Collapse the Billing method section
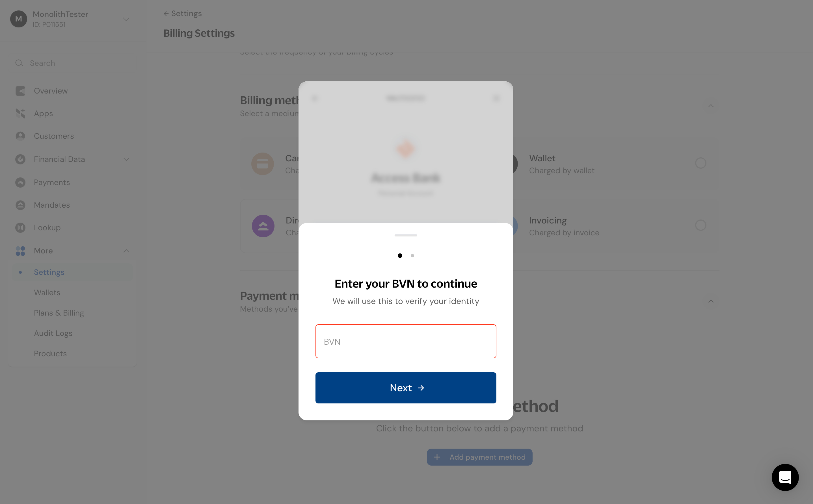The image size is (813, 504). [711, 106]
